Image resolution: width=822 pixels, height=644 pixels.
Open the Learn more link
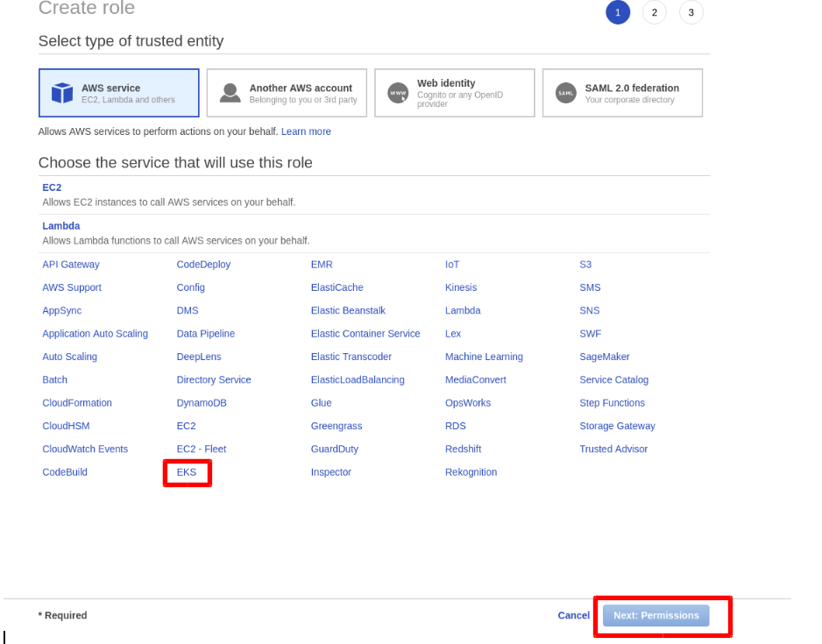click(306, 131)
